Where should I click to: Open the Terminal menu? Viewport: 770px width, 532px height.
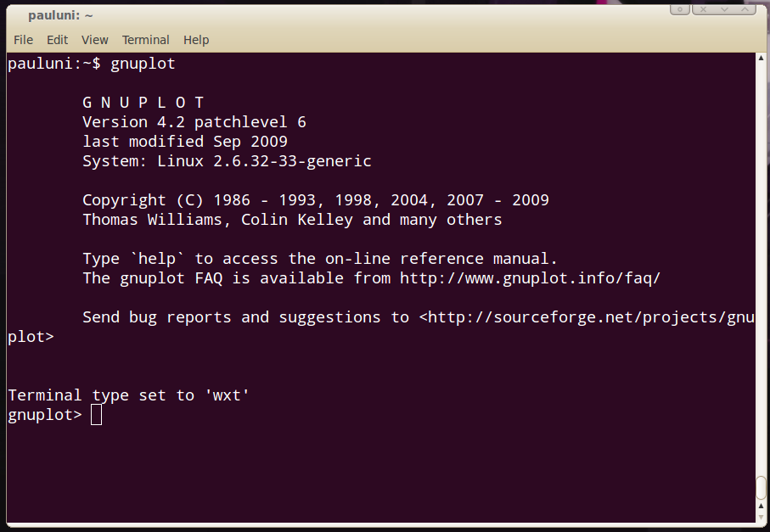click(x=145, y=40)
